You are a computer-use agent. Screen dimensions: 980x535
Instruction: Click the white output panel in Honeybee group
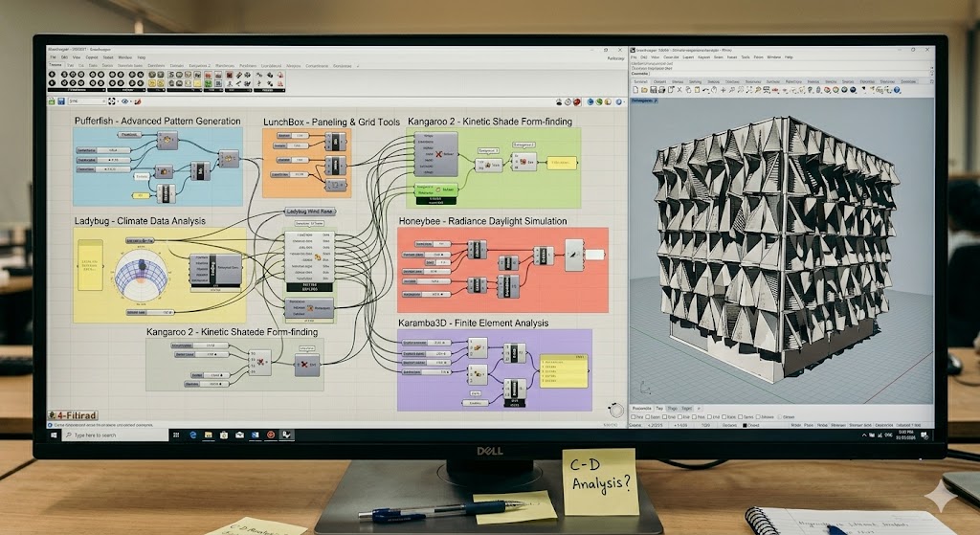pos(594,255)
